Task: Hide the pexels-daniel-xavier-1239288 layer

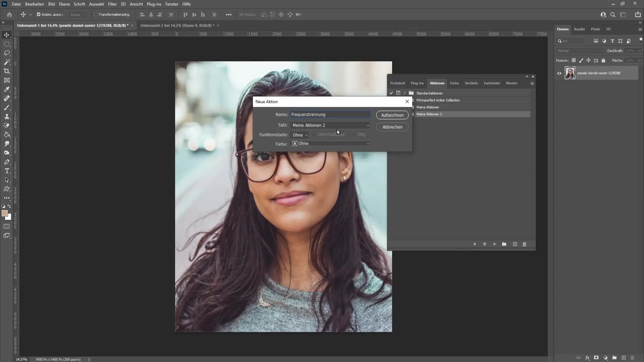Action: (559, 73)
